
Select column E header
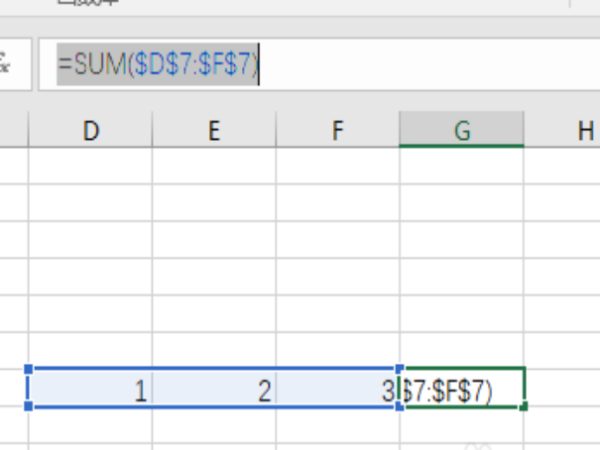point(214,130)
